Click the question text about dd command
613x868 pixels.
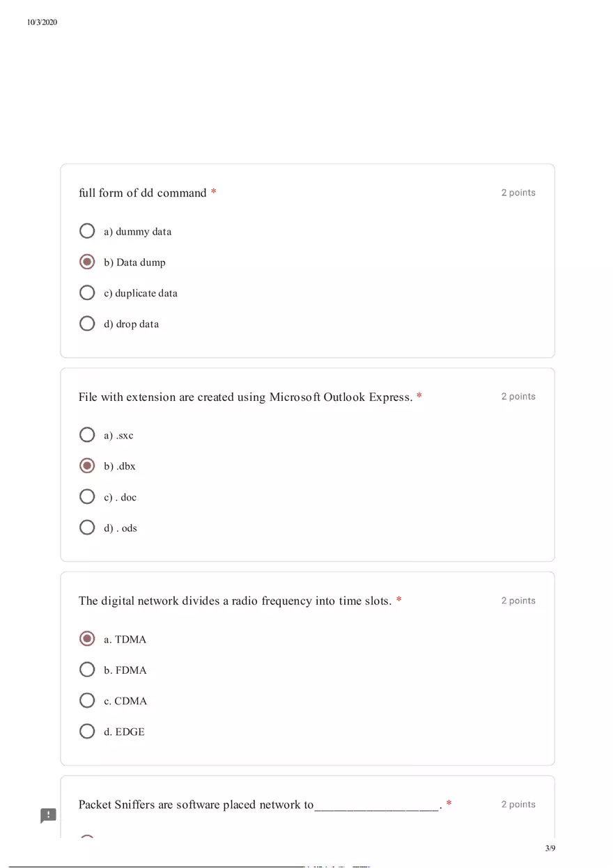click(x=143, y=193)
